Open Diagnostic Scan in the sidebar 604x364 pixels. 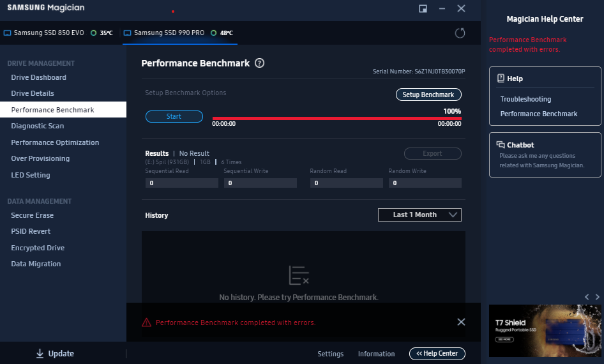coord(38,126)
